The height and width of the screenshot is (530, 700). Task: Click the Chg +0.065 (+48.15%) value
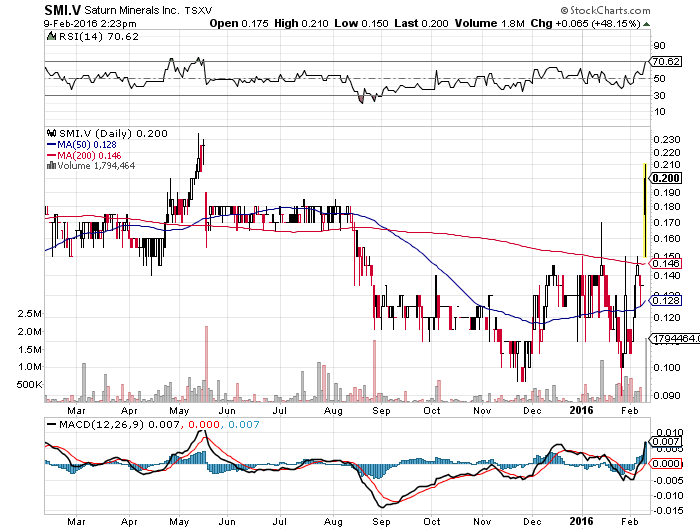pyautogui.click(x=586, y=23)
